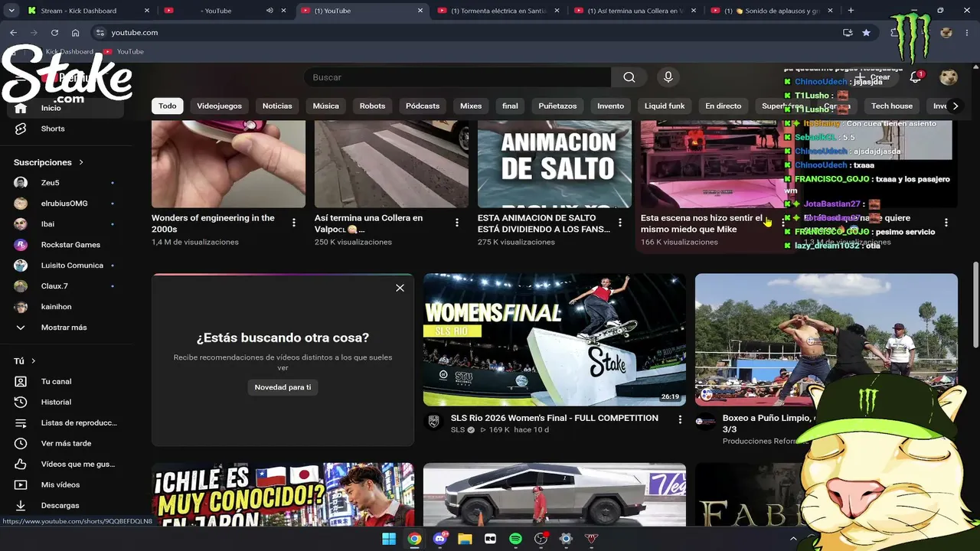
Task: Select the Todo filter chip
Action: [x=168, y=106]
